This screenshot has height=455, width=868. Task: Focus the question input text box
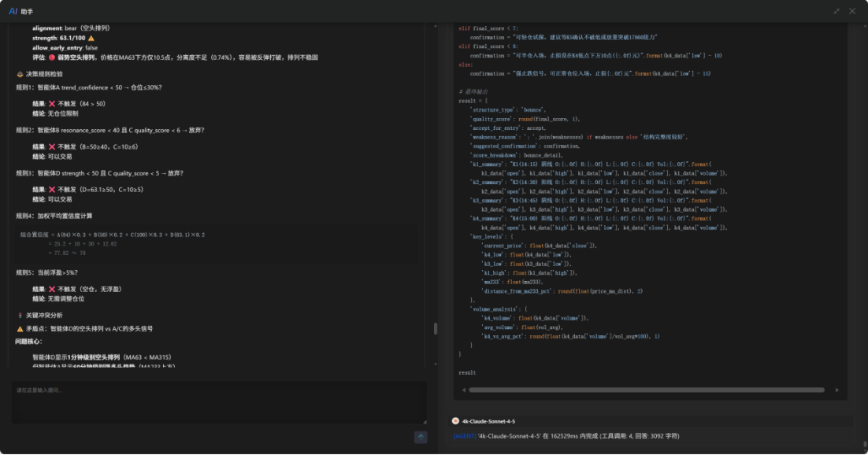219,402
